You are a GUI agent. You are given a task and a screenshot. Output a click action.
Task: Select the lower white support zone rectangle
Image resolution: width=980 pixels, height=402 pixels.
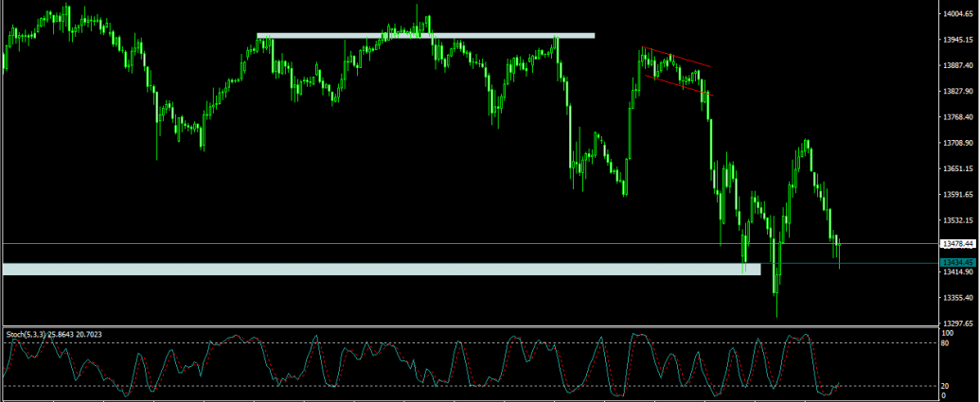pos(382,269)
